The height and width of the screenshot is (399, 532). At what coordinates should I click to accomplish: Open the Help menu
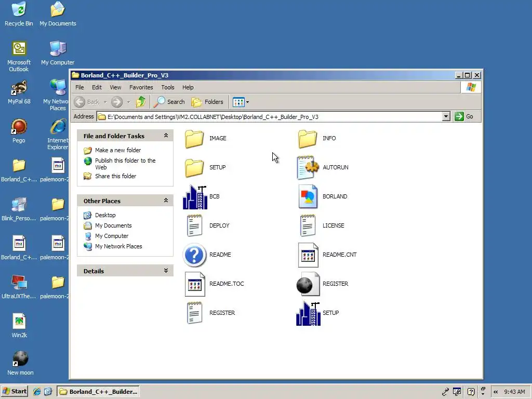pyautogui.click(x=188, y=87)
